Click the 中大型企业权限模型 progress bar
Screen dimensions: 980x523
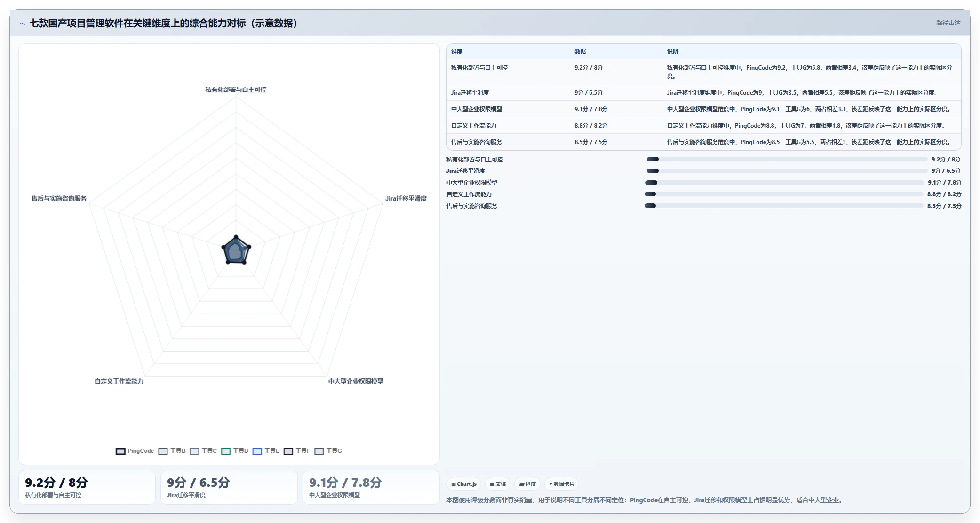pos(785,183)
